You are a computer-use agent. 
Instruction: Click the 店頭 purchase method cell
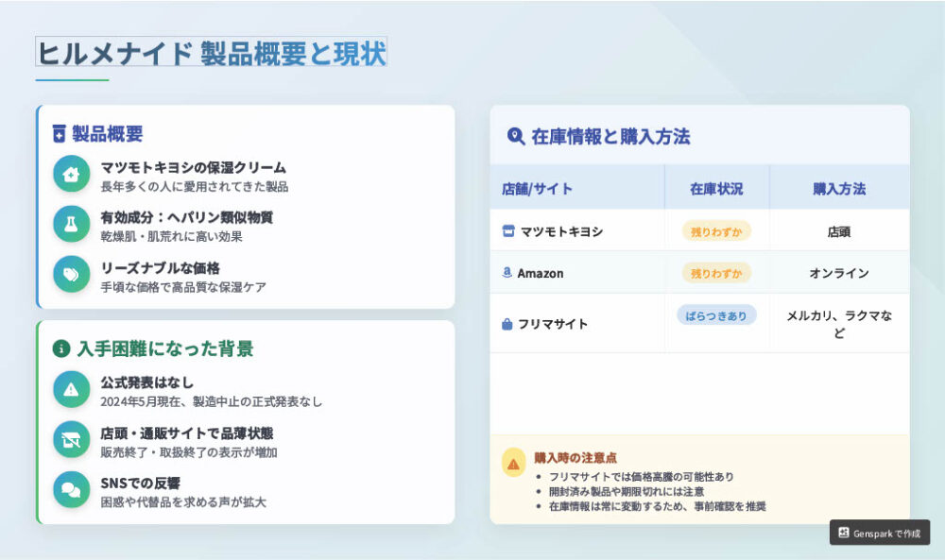839,231
